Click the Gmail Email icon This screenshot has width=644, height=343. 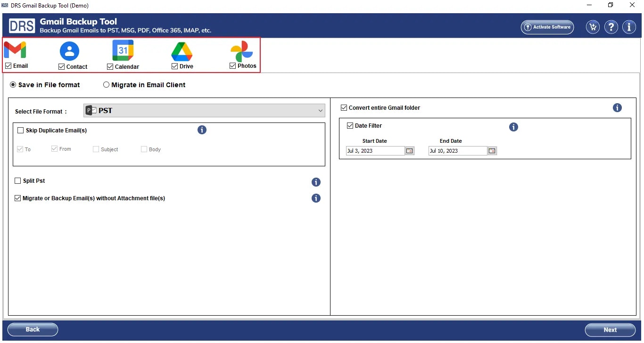click(x=15, y=50)
